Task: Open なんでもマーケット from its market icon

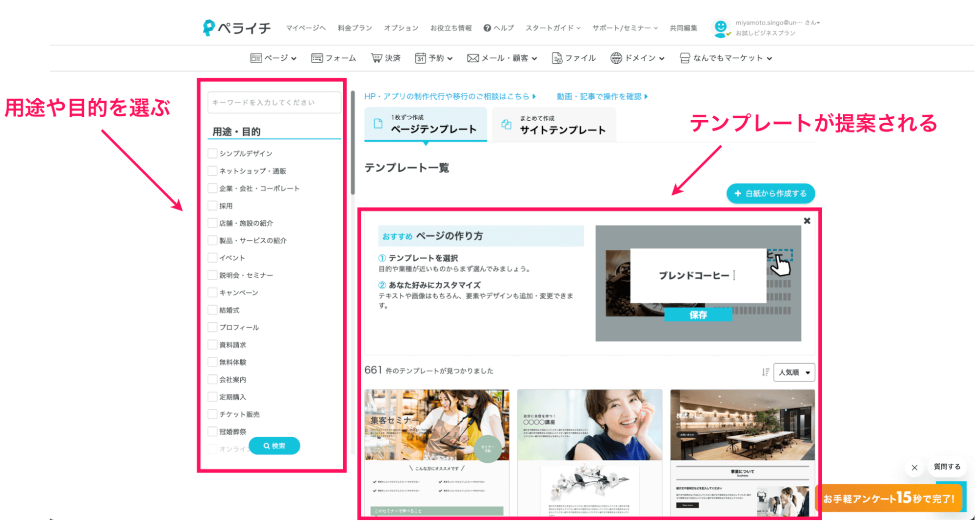Action: coord(684,57)
